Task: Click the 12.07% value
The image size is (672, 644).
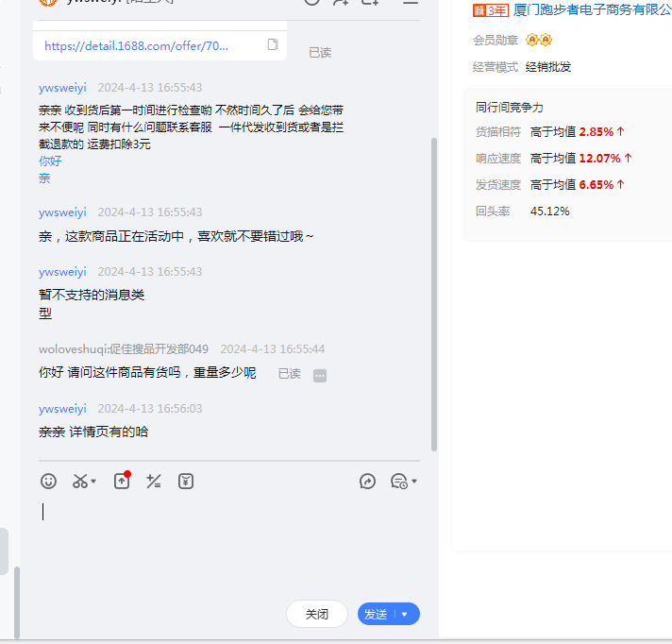Action: click(599, 159)
